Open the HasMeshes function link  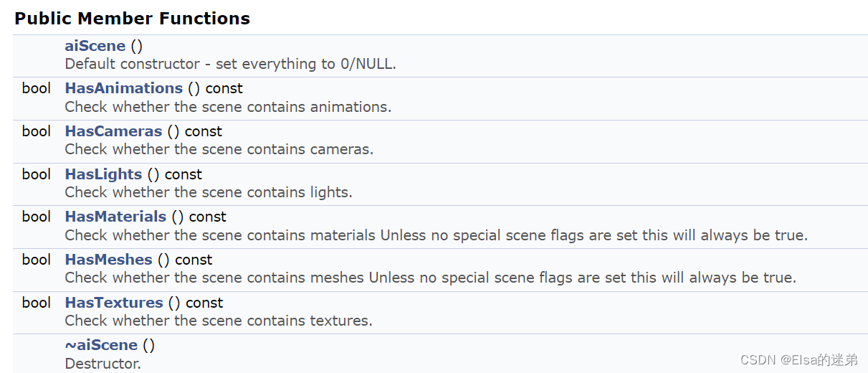108,260
